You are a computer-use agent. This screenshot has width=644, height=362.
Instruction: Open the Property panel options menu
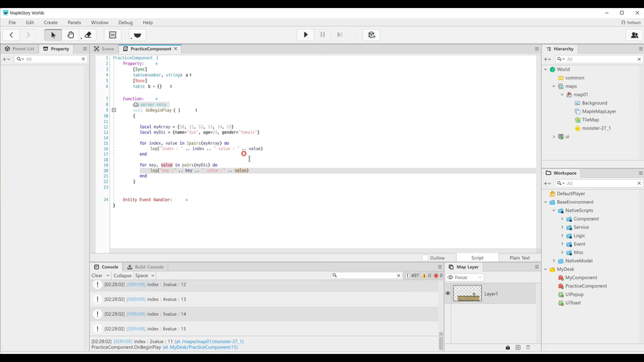pos(85,49)
